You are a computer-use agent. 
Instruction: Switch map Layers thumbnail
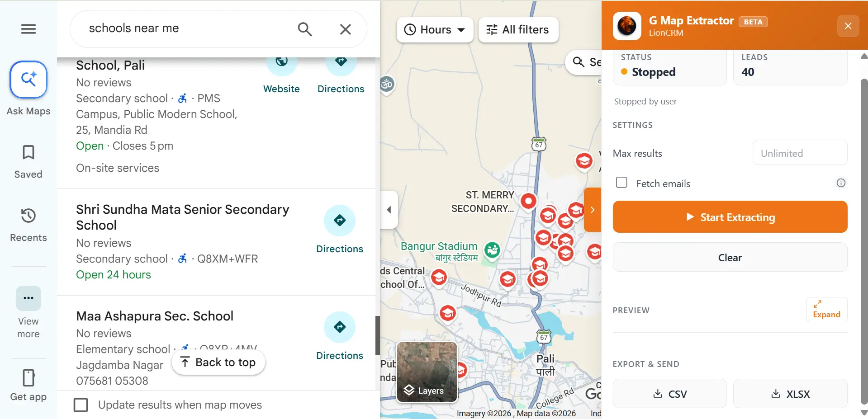[427, 372]
